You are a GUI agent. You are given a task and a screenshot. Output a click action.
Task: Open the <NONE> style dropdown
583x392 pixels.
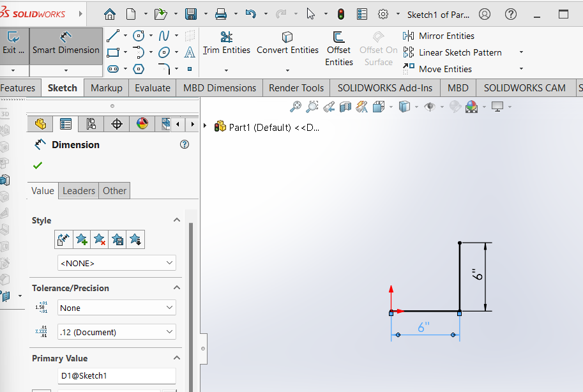(117, 263)
